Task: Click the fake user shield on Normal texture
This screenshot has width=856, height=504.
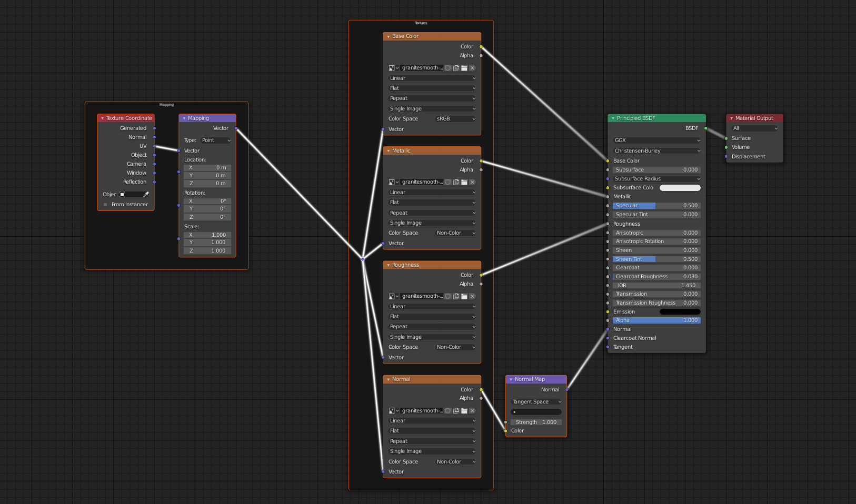Action: tap(448, 411)
